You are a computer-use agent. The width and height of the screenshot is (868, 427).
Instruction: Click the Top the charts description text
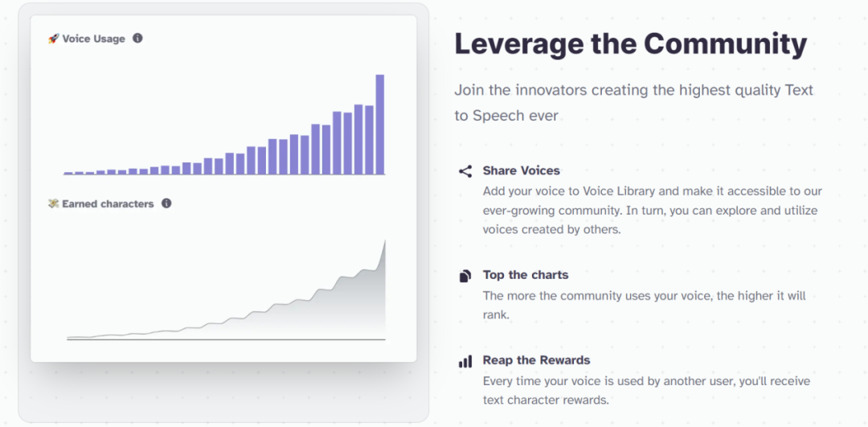(x=645, y=305)
